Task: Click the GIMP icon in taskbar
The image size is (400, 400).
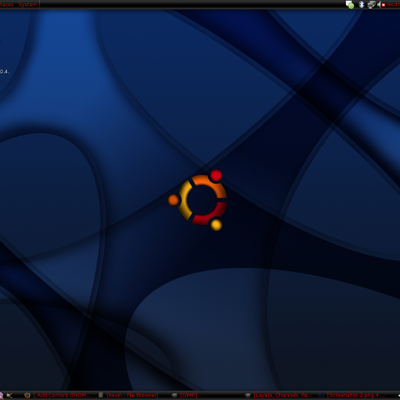Action: click(x=174, y=395)
